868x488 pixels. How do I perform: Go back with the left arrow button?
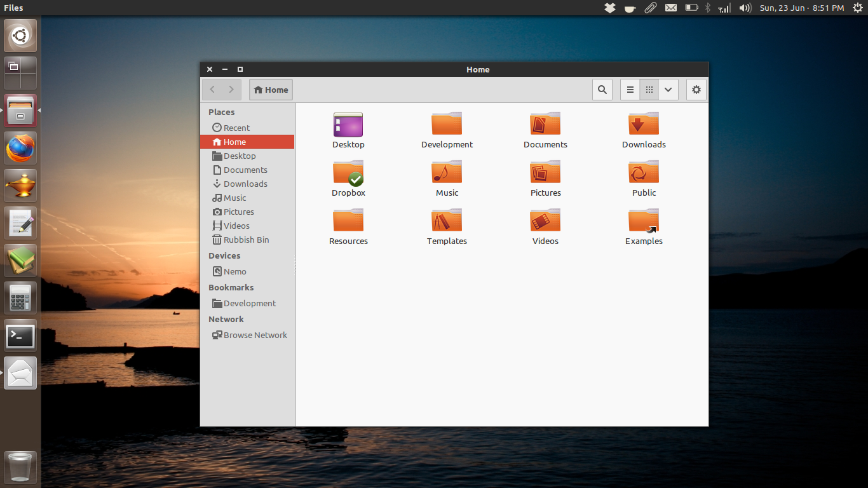point(212,90)
